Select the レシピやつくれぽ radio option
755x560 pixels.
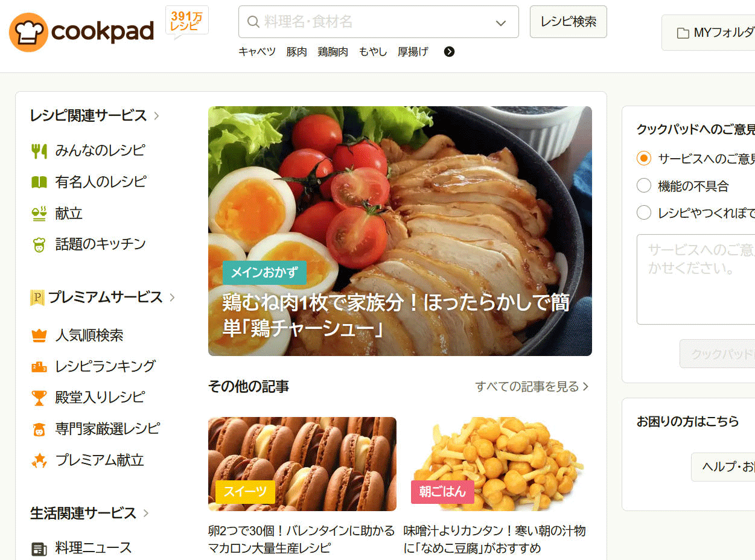point(644,212)
